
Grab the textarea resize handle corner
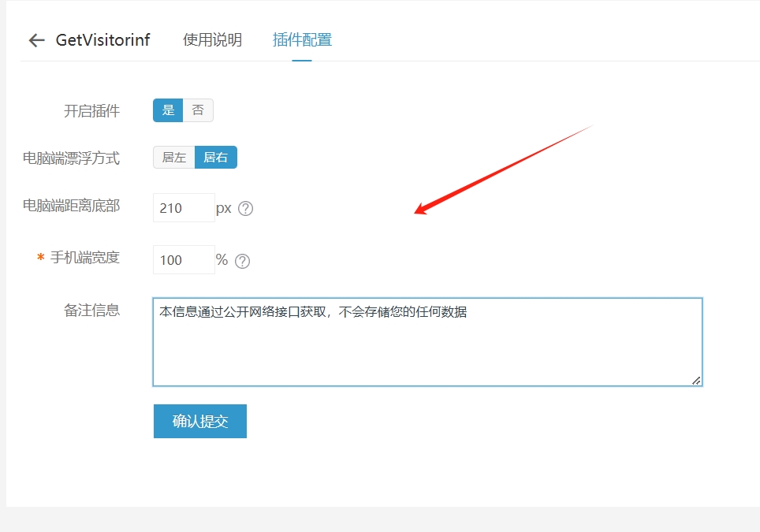(696, 381)
